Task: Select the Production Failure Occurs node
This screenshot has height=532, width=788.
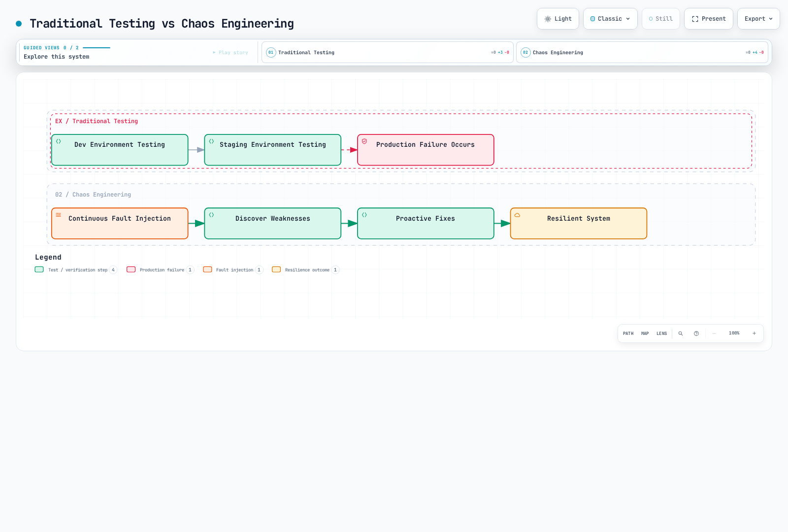Action: click(426, 150)
